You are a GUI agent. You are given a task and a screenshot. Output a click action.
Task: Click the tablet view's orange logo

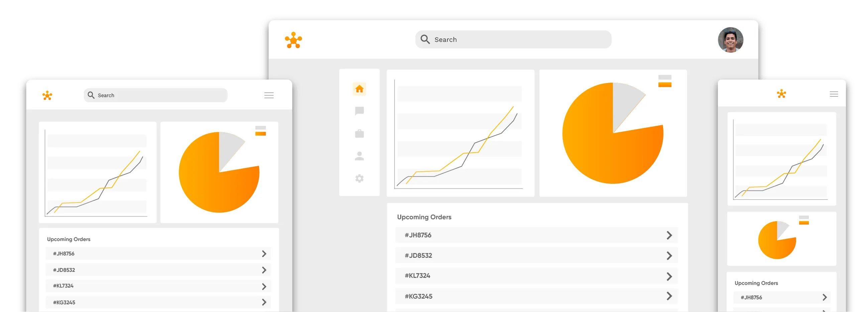[x=782, y=94]
